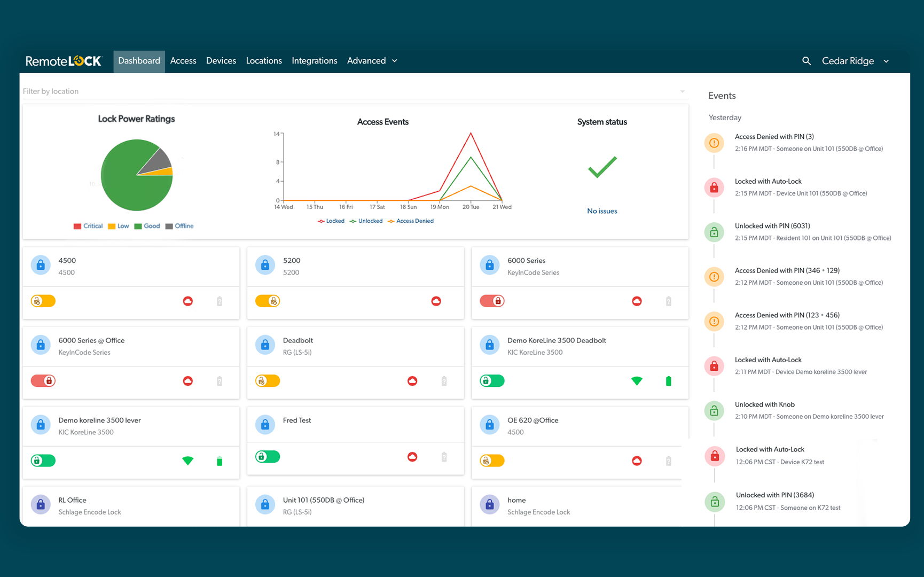Screen dimensions: 924x577
Task: Click the purple lock icon on RL Office card
Action: pyautogui.click(x=41, y=505)
